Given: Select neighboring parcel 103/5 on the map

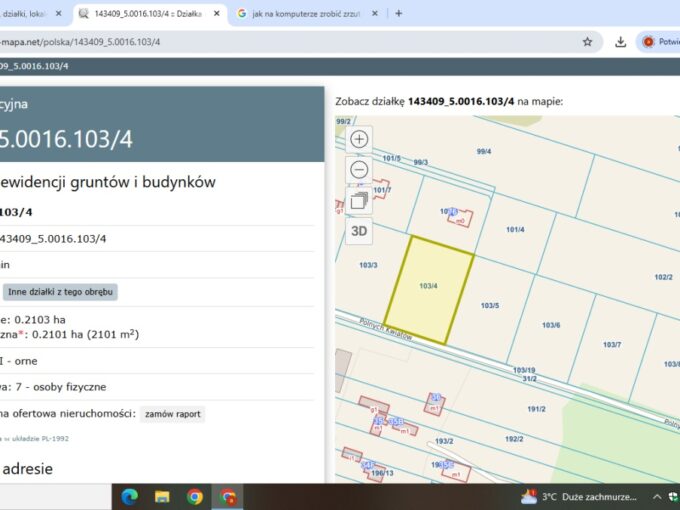Looking at the screenshot, I should pos(490,304).
